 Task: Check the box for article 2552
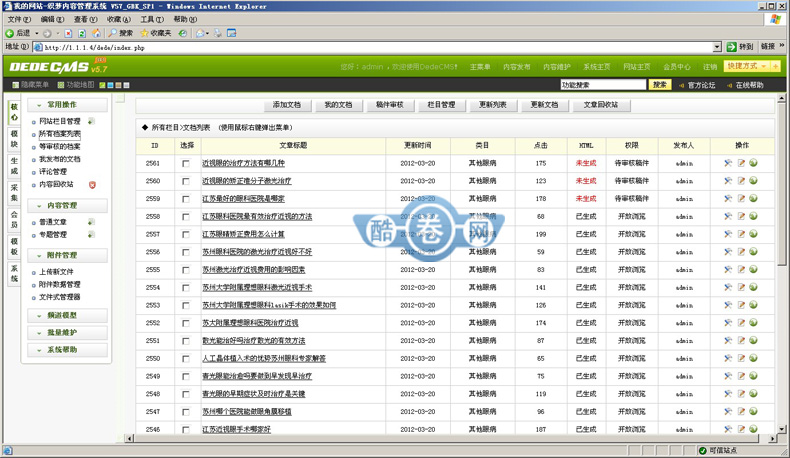click(185, 323)
